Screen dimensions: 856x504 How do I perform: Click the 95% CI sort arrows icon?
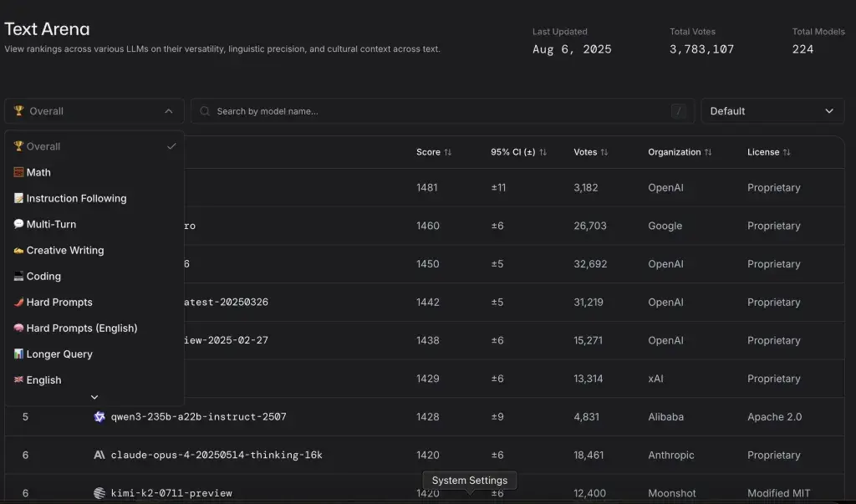click(x=543, y=152)
